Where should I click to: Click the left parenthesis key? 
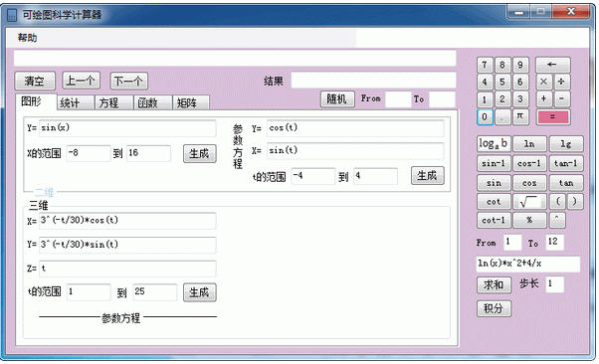(x=557, y=201)
